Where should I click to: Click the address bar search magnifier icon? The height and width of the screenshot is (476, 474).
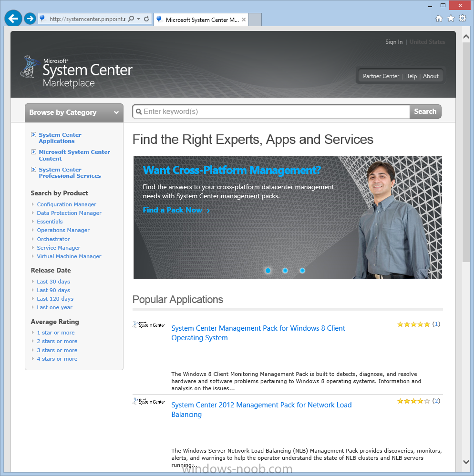[x=131, y=19]
